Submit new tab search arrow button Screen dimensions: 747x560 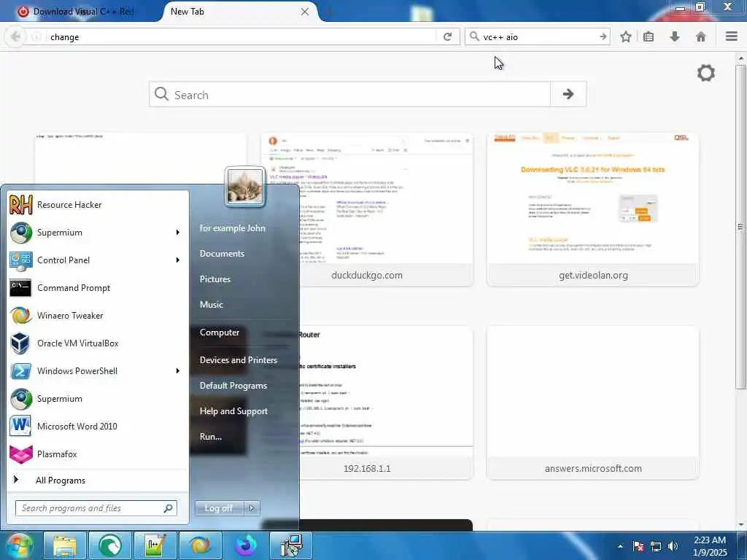click(568, 94)
